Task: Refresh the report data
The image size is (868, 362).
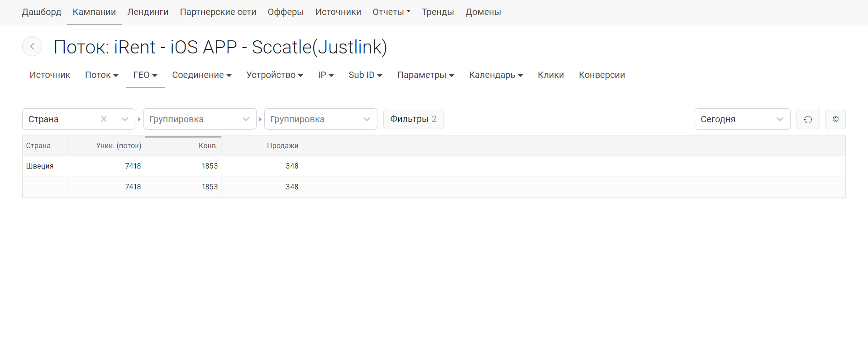Action: point(808,119)
